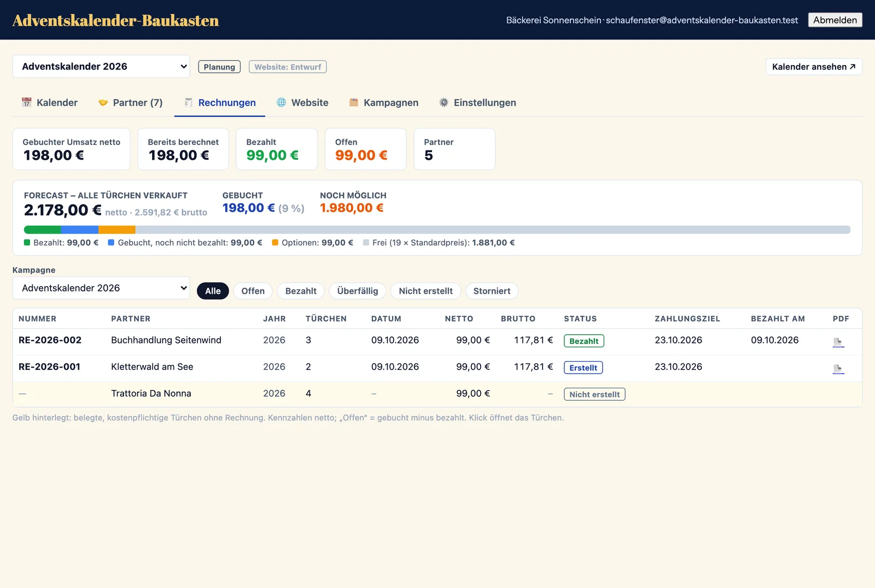Image resolution: width=875 pixels, height=588 pixels.
Task: Activate the Alle filter pill
Action: click(x=213, y=291)
